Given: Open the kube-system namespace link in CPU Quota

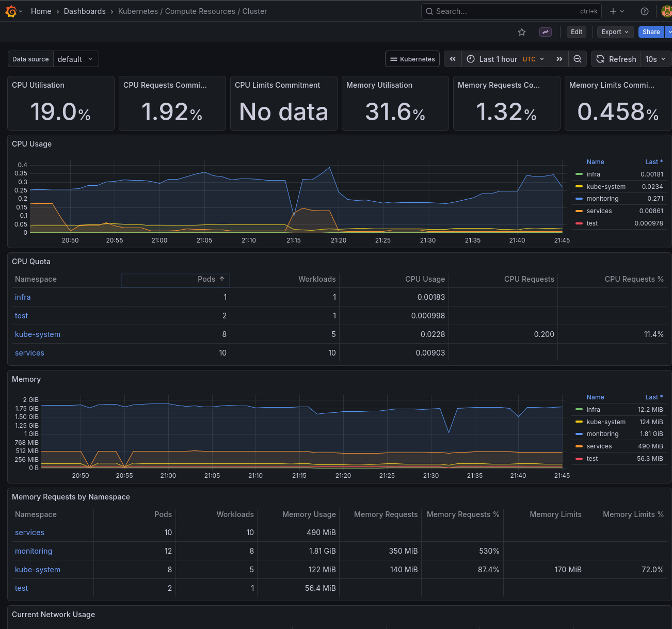Looking at the screenshot, I should point(38,334).
